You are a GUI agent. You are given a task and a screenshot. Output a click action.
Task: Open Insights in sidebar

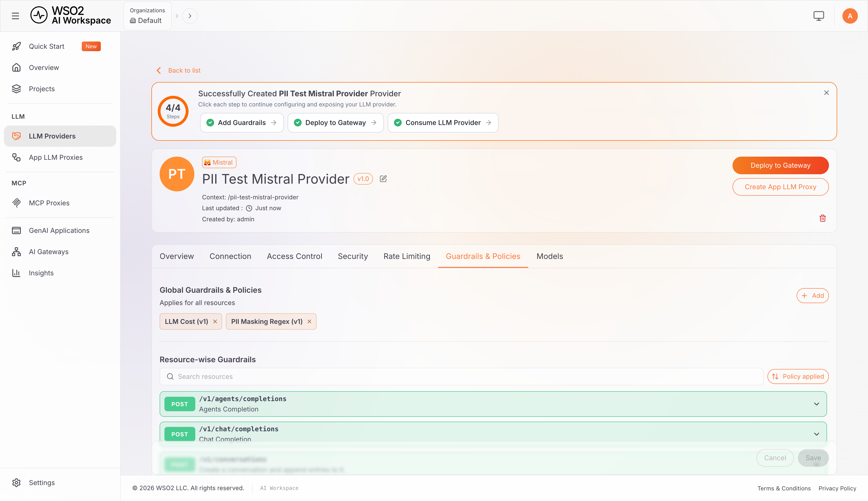pos(60,273)
